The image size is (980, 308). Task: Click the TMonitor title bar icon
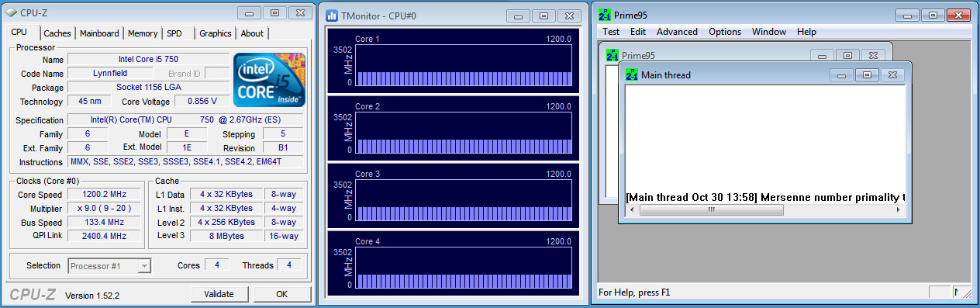(x=331, y=16)
